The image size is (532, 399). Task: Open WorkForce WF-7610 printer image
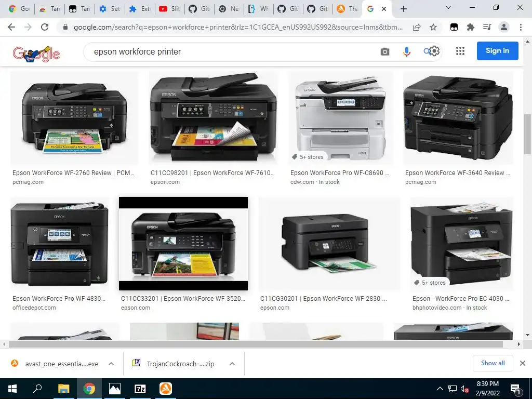[213, 118]
